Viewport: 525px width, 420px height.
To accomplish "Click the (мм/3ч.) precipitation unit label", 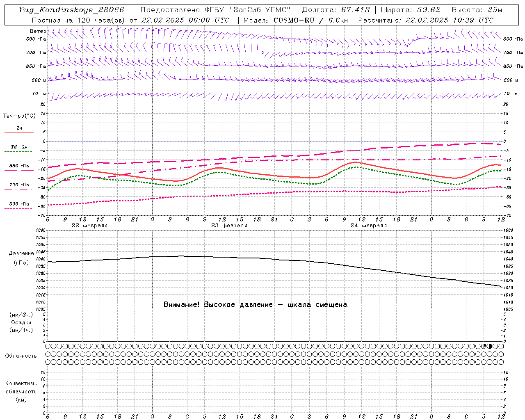I will coord(21,315).
